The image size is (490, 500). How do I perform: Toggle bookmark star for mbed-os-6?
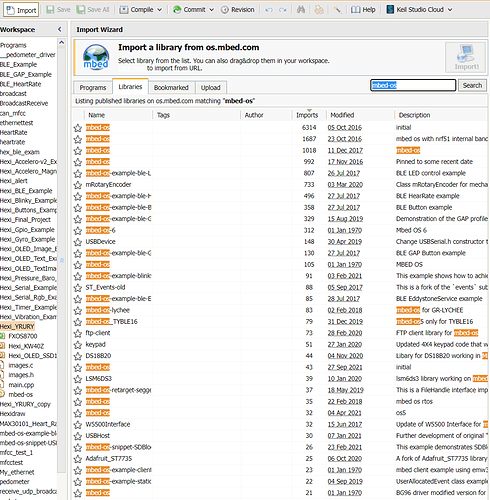[78, 230]
